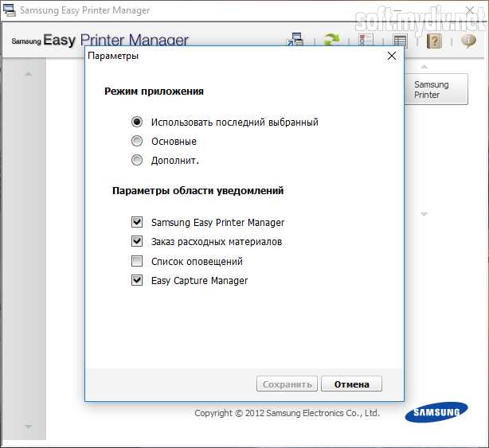Click 'Параметры' dialog title text

113,56
